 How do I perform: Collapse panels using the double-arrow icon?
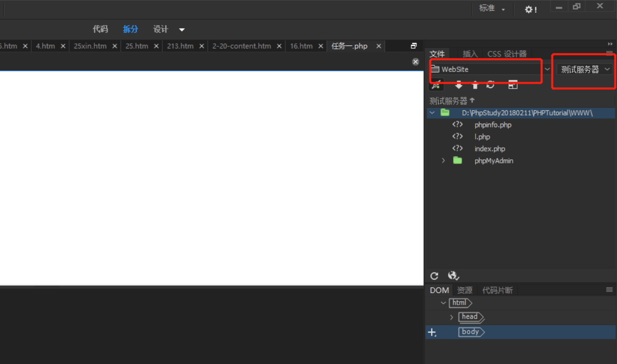(x=610, y=44)
